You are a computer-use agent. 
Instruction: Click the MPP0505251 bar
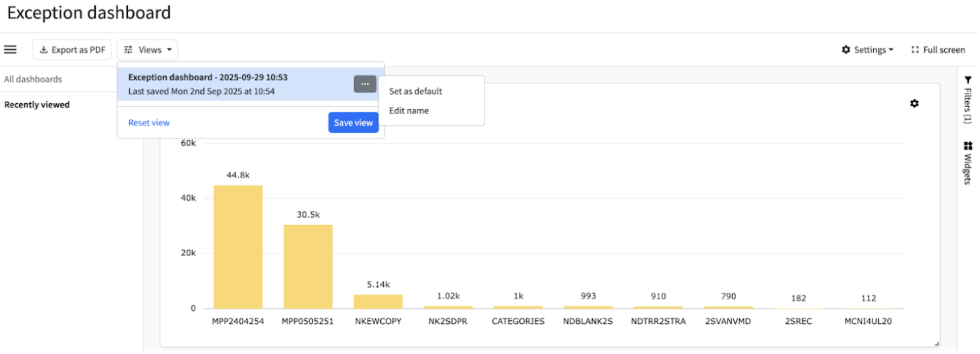[x=308, y=267]
